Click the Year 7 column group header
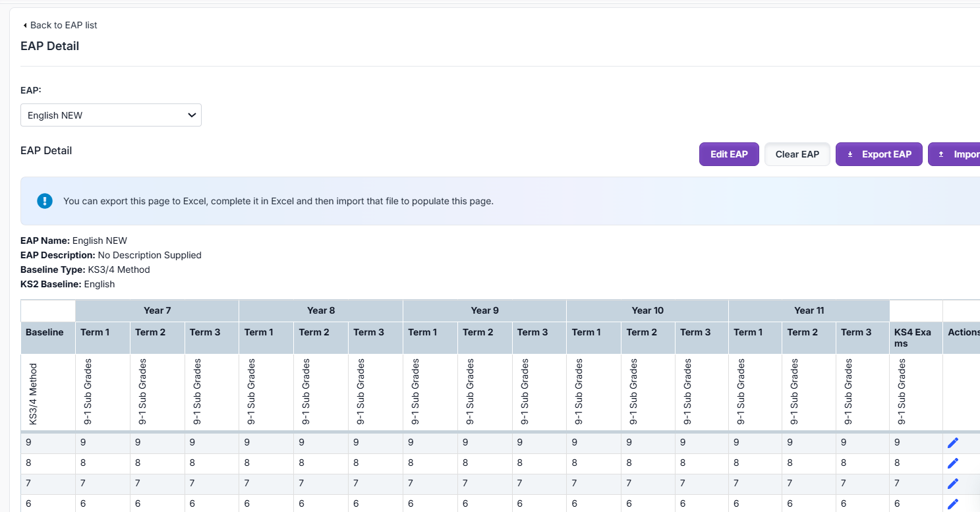 (158, 310)
